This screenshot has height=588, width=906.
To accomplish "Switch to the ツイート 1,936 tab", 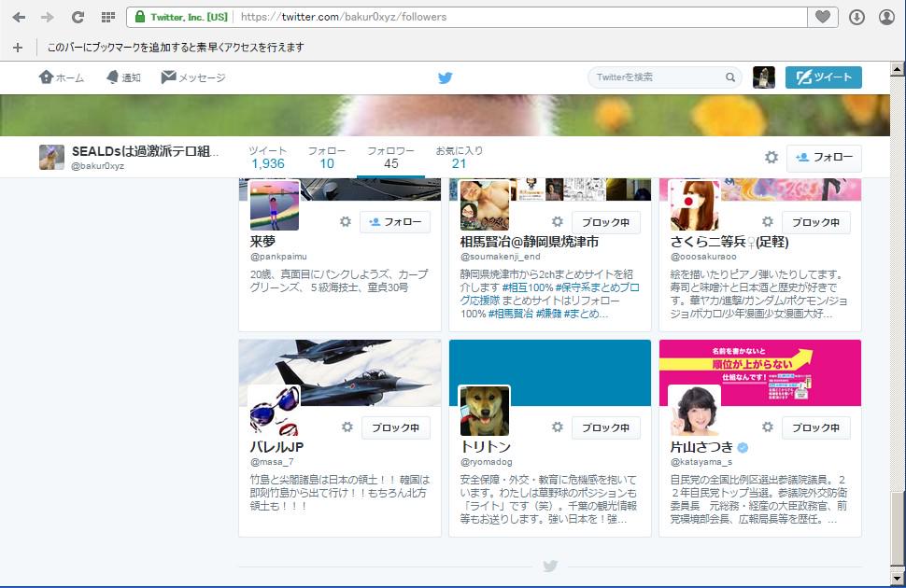I will pyautogui.click(x=267, y=158).
